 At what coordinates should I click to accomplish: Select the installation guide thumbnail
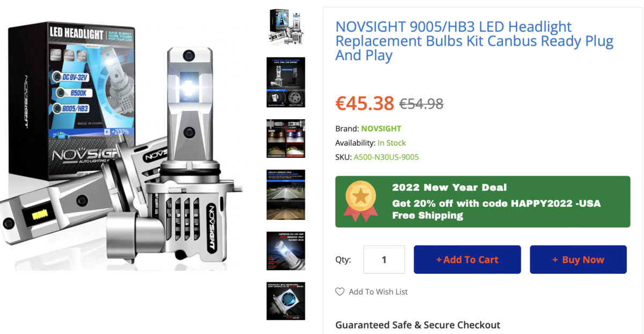[x=286, y=82]
